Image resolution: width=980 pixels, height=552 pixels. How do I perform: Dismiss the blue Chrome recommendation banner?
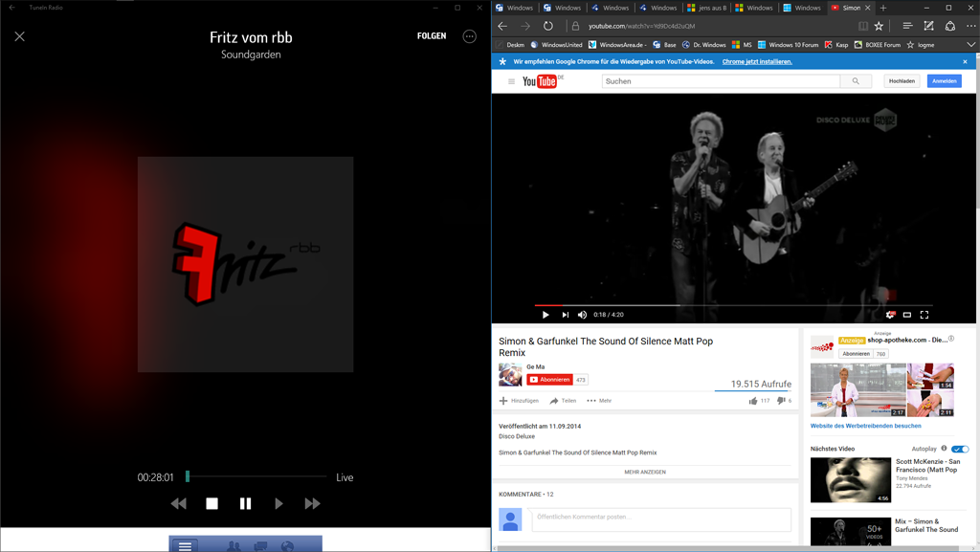pos(965,62)
